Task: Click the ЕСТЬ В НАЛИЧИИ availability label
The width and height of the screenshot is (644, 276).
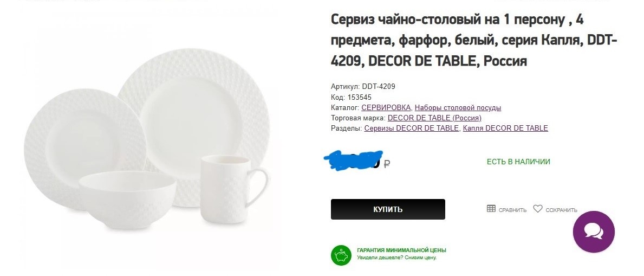Action: click(518, 162)
